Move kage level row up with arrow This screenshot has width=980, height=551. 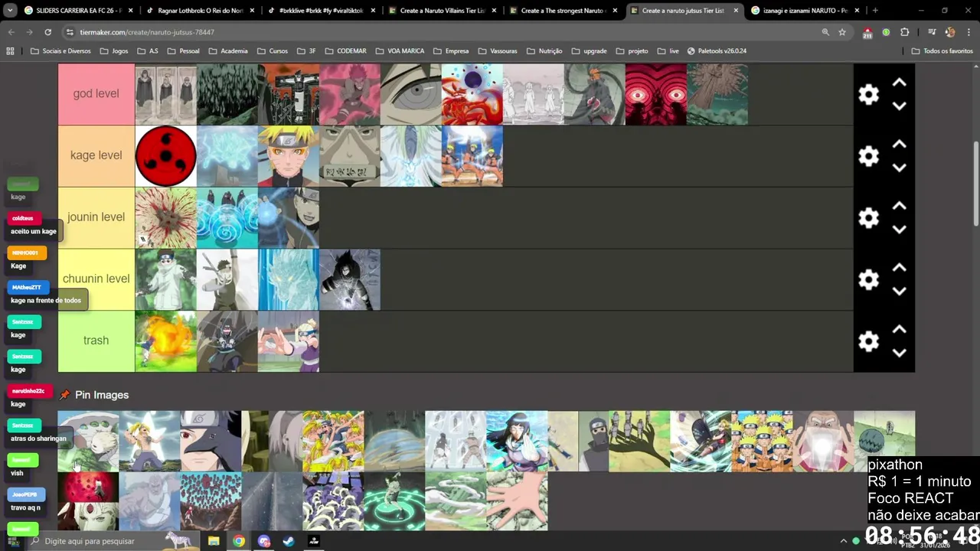tap(900, 145)
